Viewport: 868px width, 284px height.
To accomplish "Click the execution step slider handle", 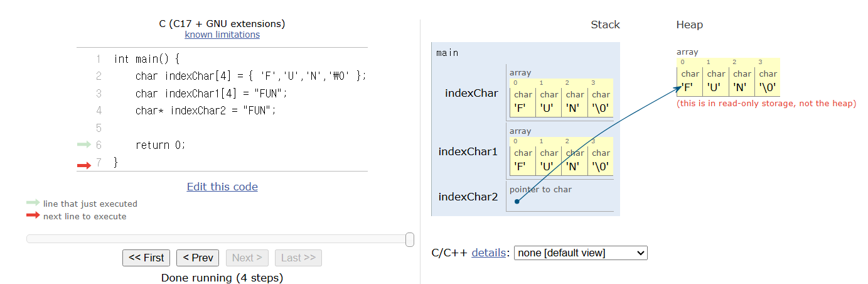I will [410, 239].
